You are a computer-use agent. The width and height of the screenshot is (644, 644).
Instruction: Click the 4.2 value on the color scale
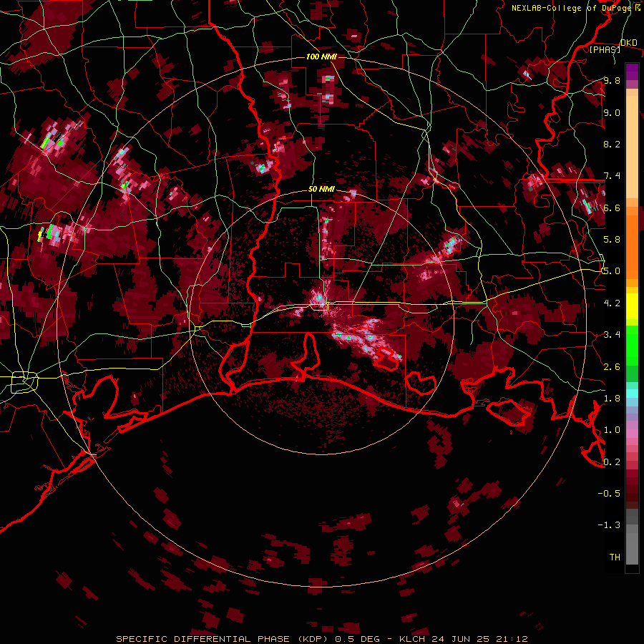612,303
